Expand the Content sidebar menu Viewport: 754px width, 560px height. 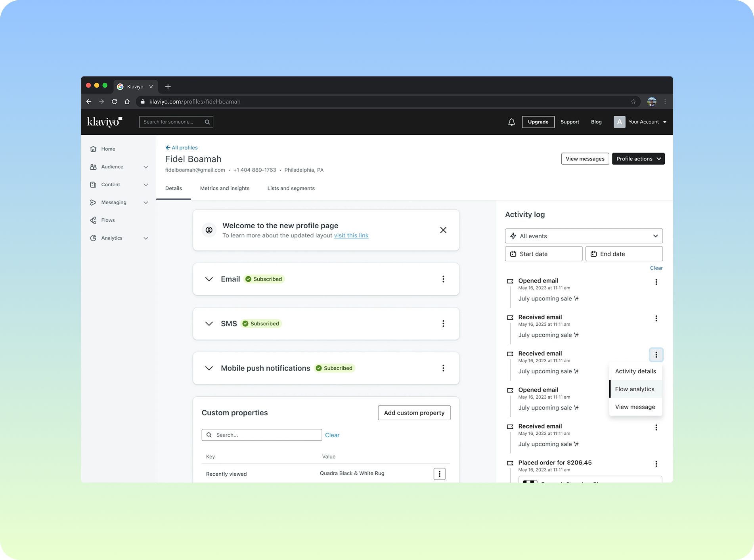(x=146, y=185)
